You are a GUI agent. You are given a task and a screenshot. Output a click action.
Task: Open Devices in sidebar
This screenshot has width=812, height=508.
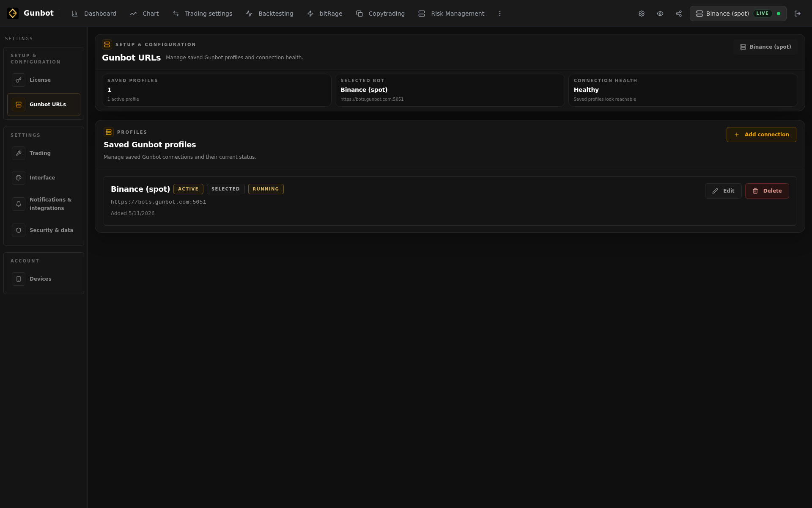44,279
